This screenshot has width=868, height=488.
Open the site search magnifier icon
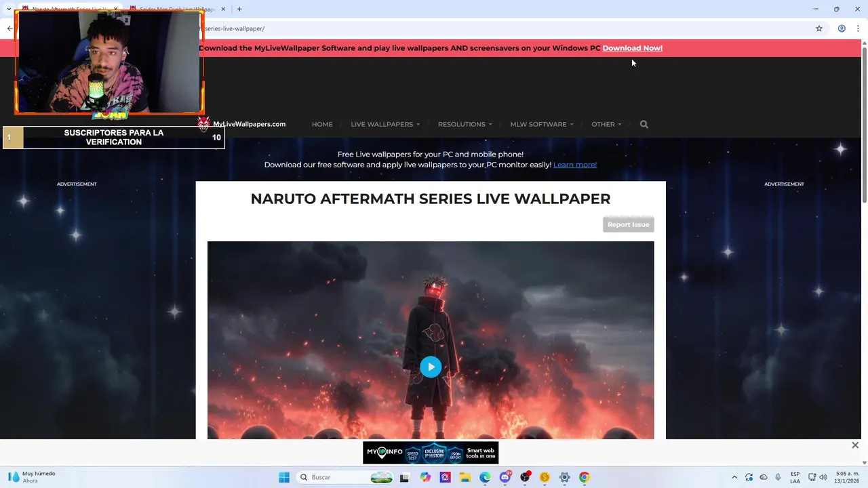(x=644, y=124)
